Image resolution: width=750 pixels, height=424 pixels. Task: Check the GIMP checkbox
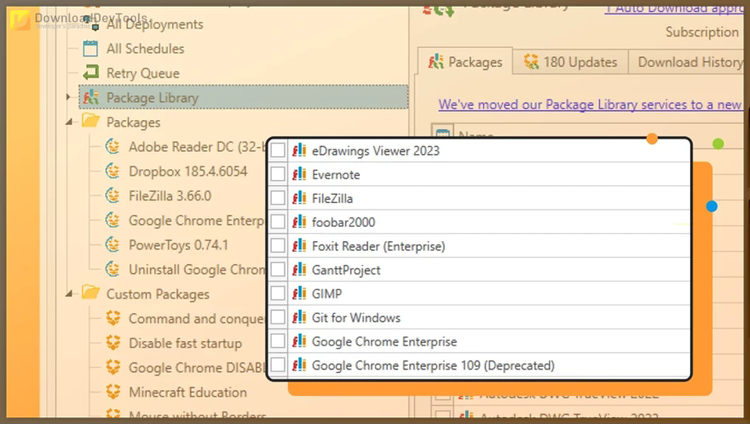point(278,293)
